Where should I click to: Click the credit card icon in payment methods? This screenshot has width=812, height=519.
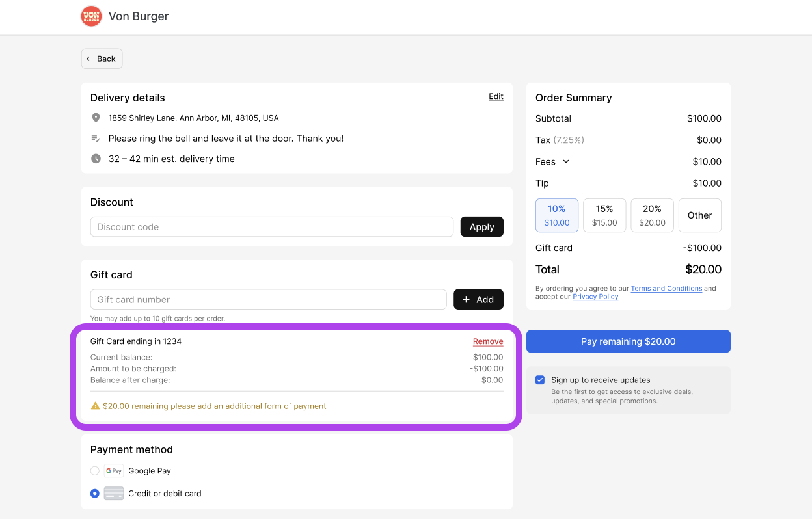114,493
